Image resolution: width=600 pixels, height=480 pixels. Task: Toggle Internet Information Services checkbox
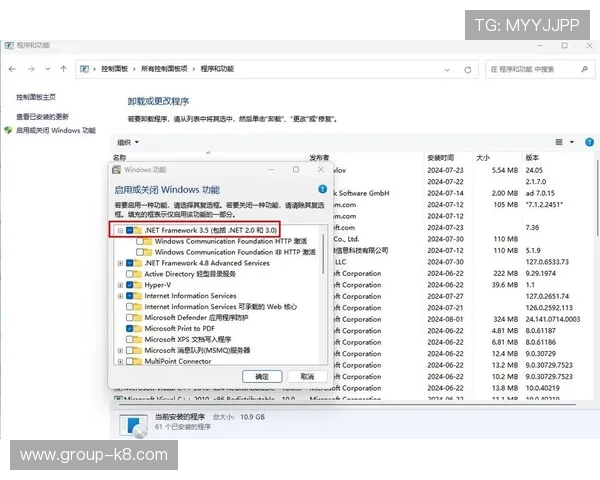[x=129, y=296]
